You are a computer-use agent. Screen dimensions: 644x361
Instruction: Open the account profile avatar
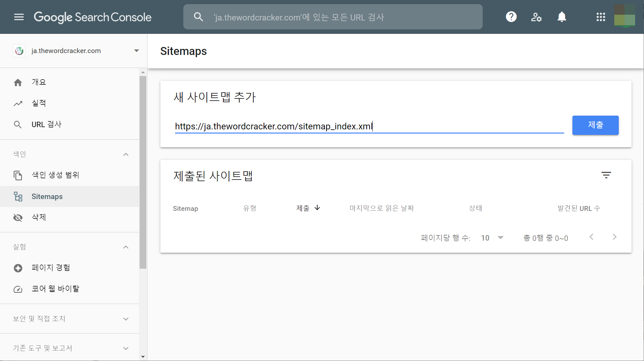[625, 16]
